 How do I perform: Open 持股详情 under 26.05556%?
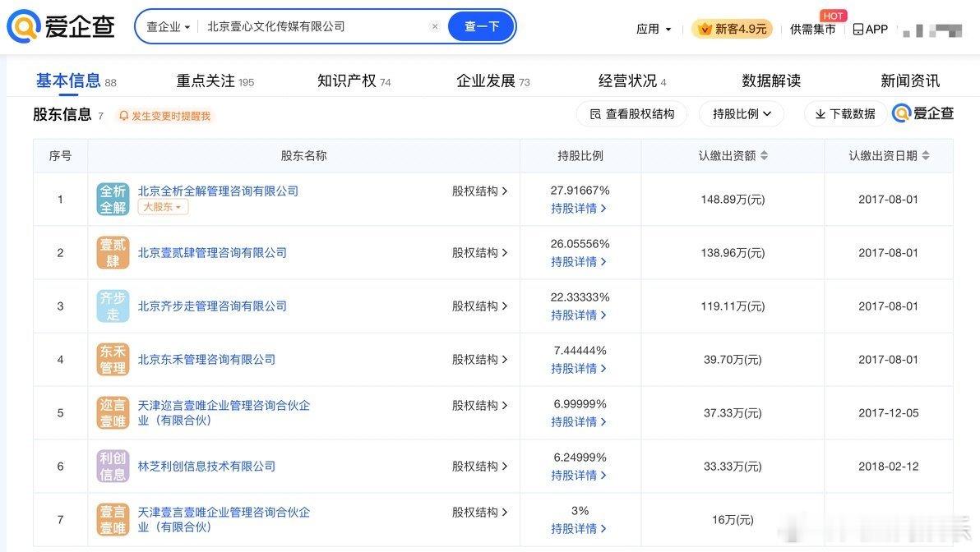click(x=579, y=262)
